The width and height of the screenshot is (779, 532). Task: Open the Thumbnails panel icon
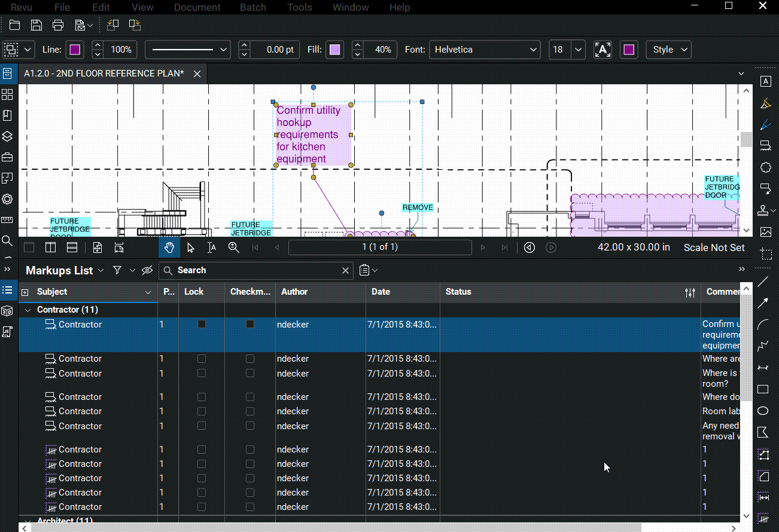(7, 94)
